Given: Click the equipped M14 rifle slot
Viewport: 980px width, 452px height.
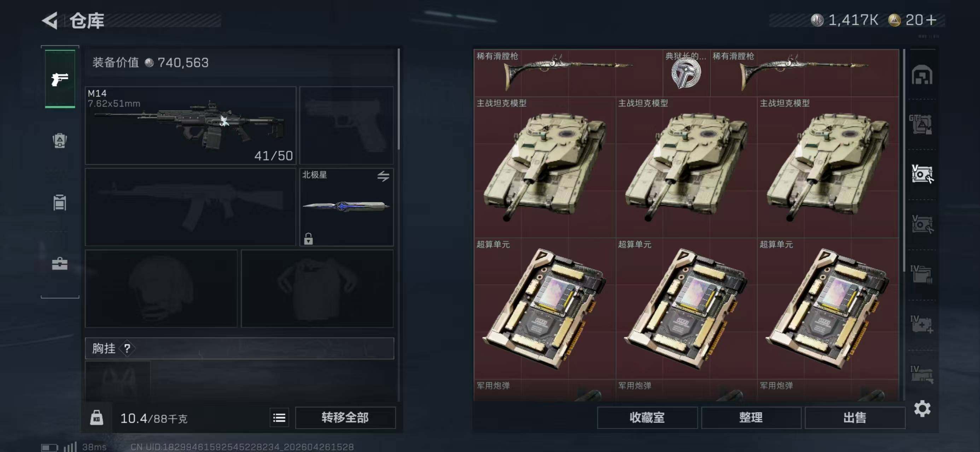Looking at the screenshot, I should (x=191, y=125).
